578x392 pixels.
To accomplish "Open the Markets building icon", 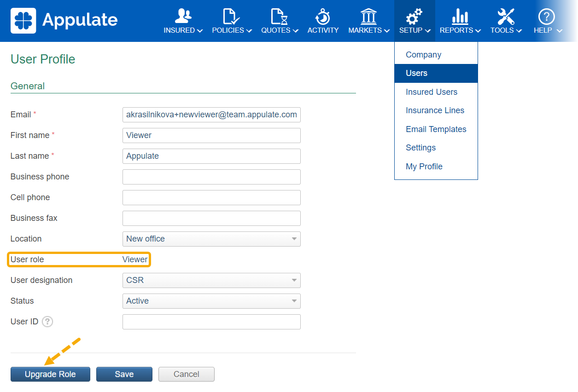I will coord(368,16).
